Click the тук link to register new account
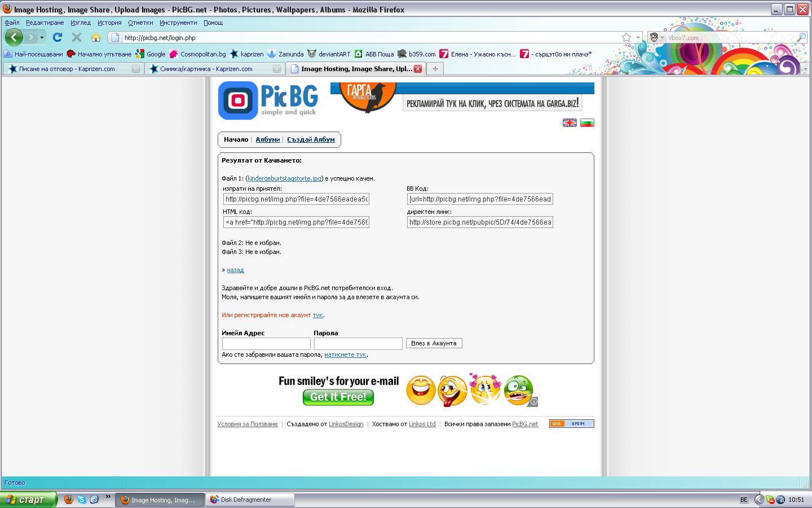The height and width of the screenshot is (508, 812). click(x=317, y=315)
